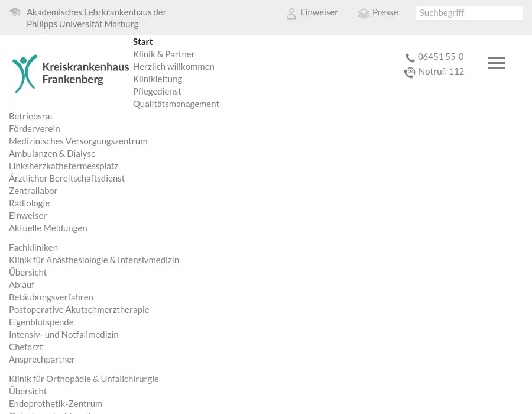Screen dimensions: 532x414
Task: Go to Aktuelle Meldungen
Action: click(48, 228)
